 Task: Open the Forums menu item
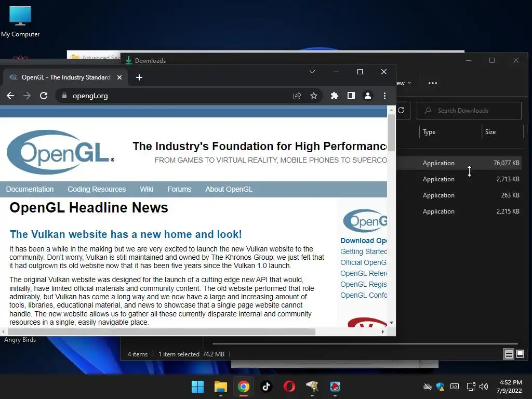click(179, 189)
